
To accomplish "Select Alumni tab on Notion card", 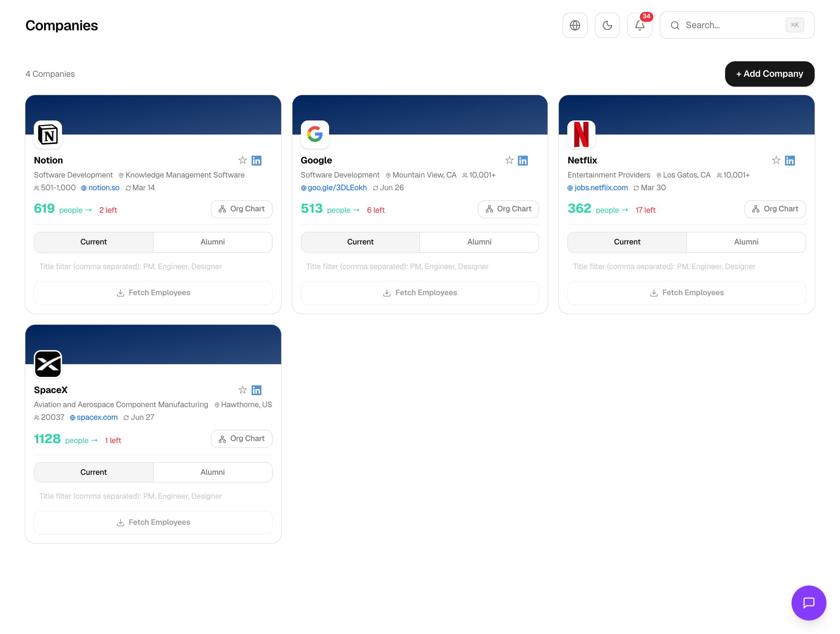I will click(213, 242).
